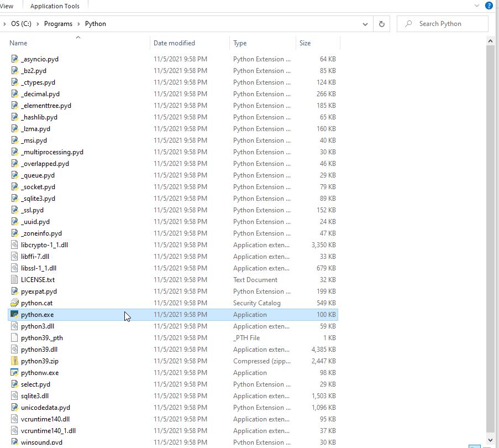This screenshot has width=499, height=448.
Task: Navigate to Programs in breadcrumb
Action: point(58,24)
